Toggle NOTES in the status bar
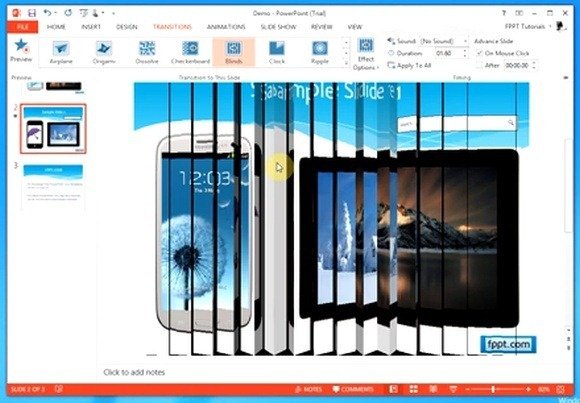Image resolution: width=580 pixels, height=403 pixels. point(308,389)
